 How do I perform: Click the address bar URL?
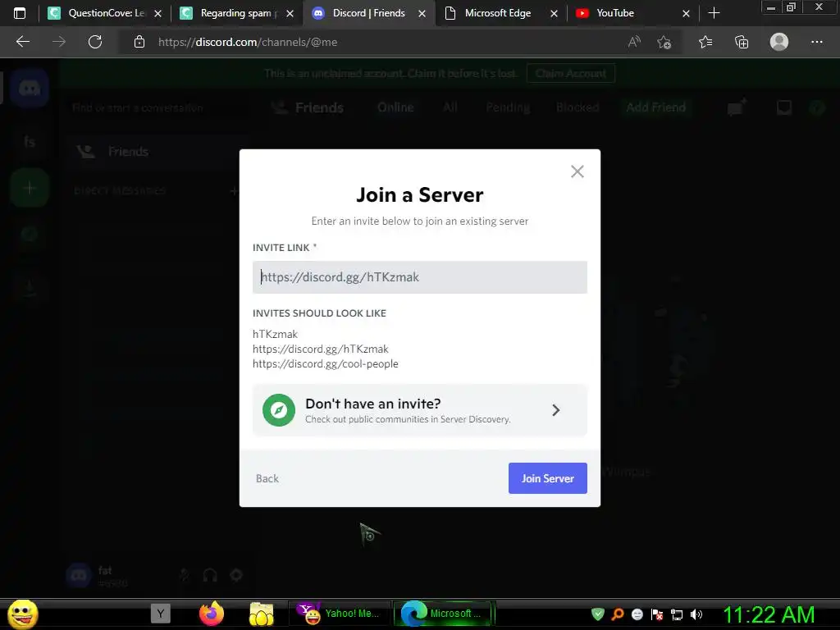click(248, 42)
